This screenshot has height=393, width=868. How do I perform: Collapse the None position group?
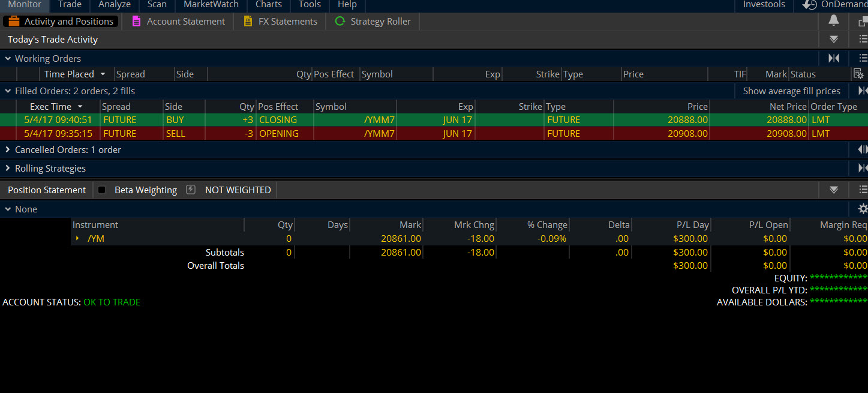[x=8, y=209]
